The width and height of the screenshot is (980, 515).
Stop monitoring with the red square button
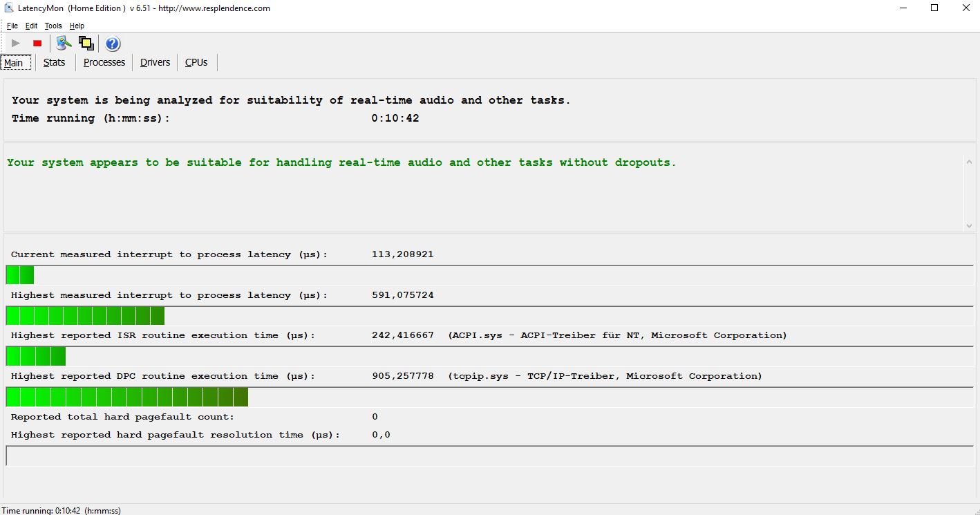(x=37, y=44)
